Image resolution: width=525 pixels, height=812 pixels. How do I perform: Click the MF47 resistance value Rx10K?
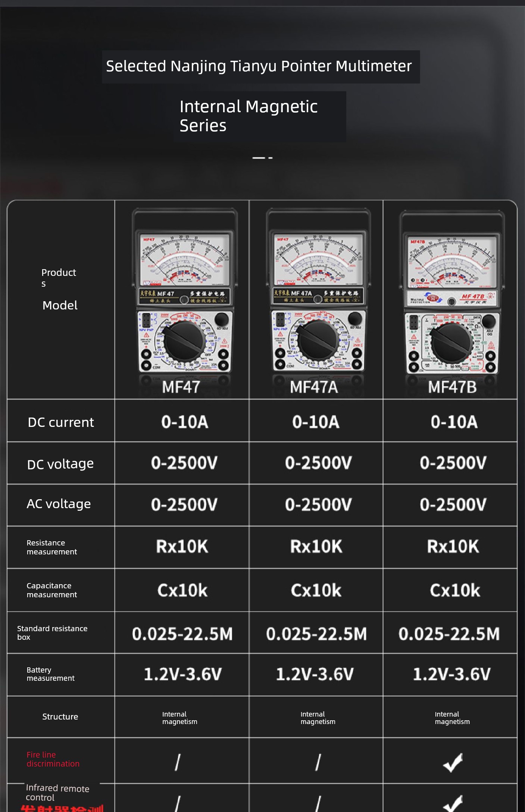pos(182,546)
